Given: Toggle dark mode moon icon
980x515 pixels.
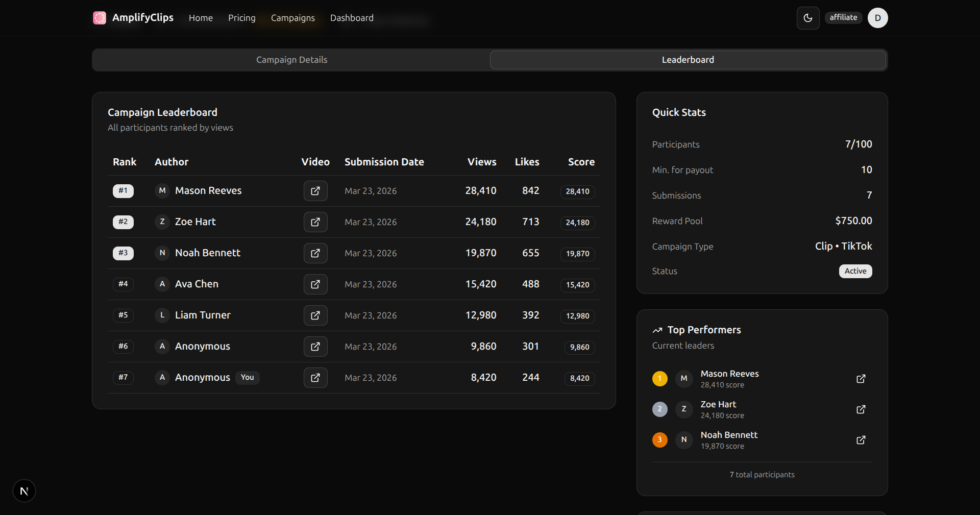Looking at the screenshot, I should pyautogui.click(x=808, y=18).
